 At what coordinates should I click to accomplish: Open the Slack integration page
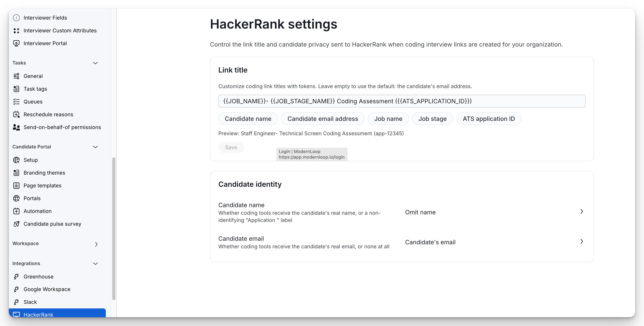pyautogui.click(x=30, y=302)
